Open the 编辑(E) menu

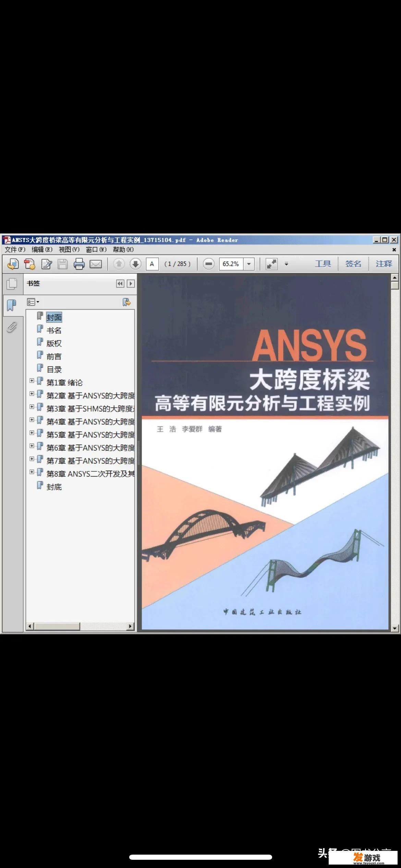pyautogui.click(x=42, y=250)
